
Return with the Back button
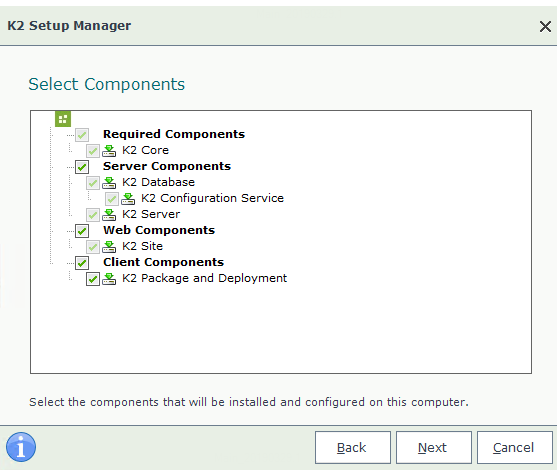pyautogui.click(x=353, y=448)
